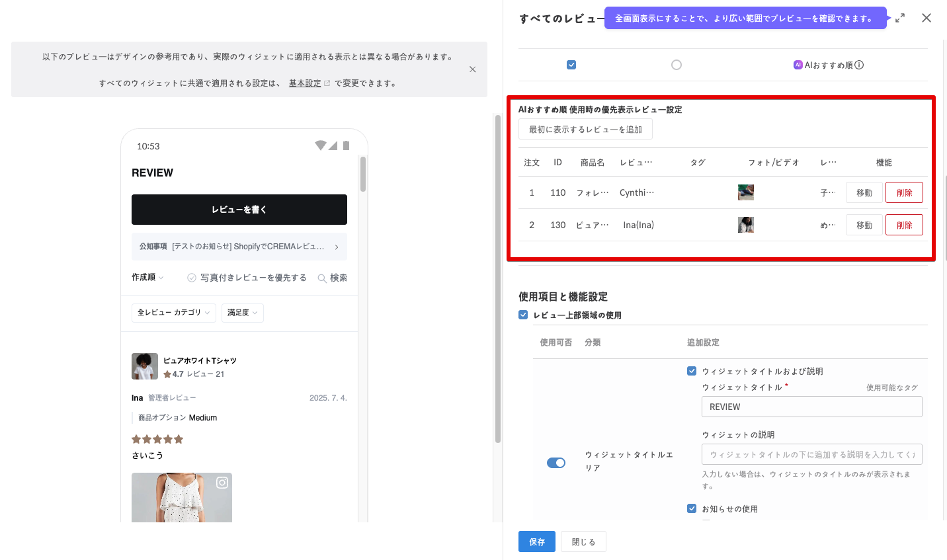Uncheck レビュー上部領域の使用 checkbox
The width and height of the screenshot is (947, 560).
[x=523, y=315]
